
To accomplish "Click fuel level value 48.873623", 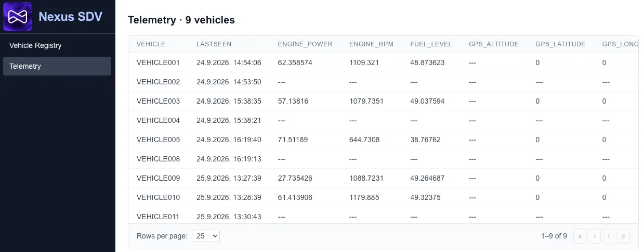I will [427, 62].
